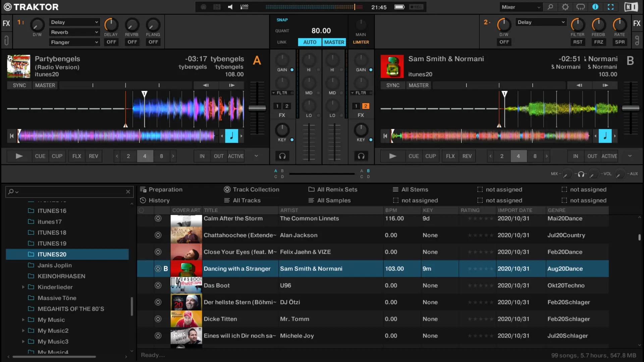Open FX unit 2 Delay dropdown

pyautogui.click(x=541, y=22)
